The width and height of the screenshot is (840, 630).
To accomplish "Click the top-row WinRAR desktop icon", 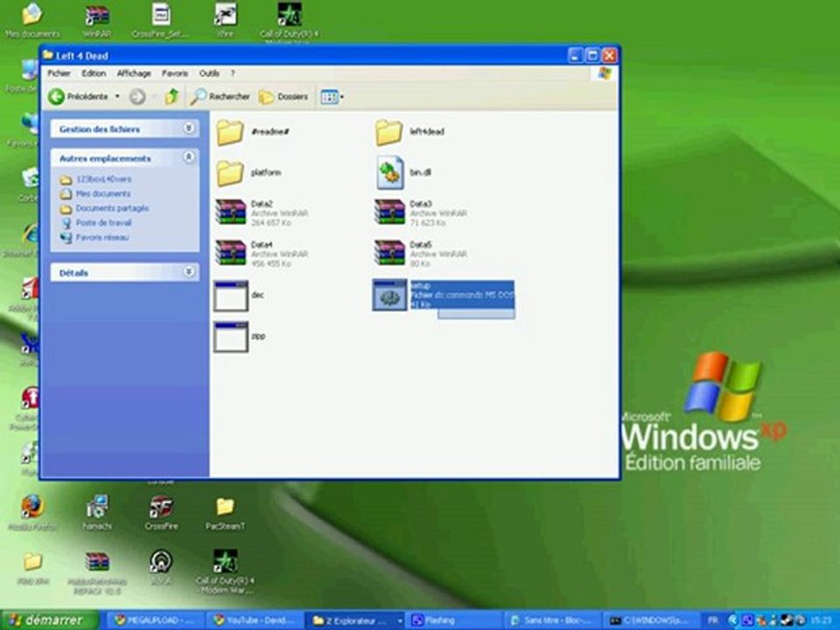I will click(x=97, y=20).
